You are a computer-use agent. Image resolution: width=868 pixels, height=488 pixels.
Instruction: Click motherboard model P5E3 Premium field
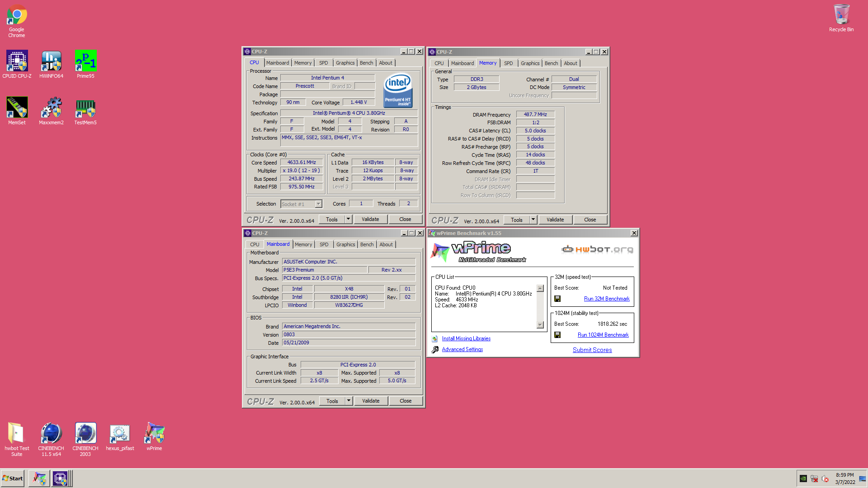click(325, 270)
